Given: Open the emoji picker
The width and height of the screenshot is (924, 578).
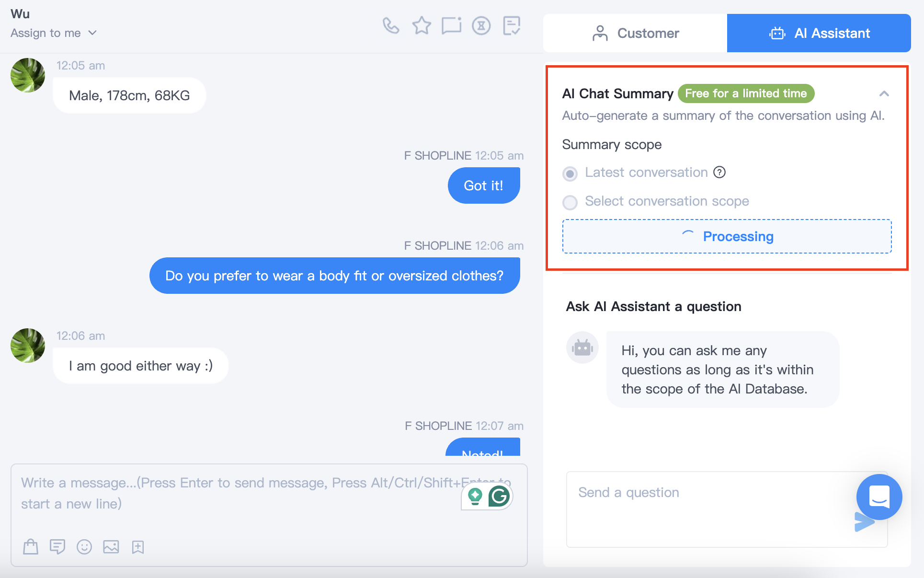Looking at the screenshot, I should pos(84,547).
